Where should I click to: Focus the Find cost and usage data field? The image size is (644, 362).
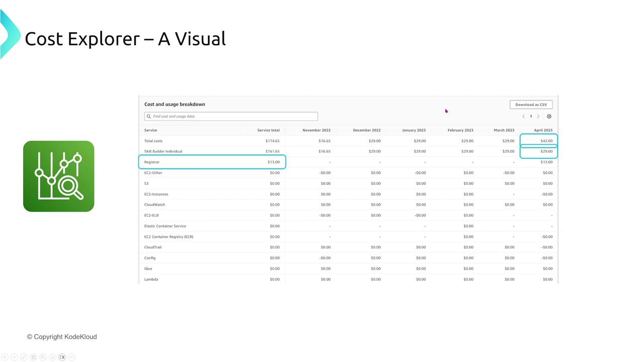(231, 116)
